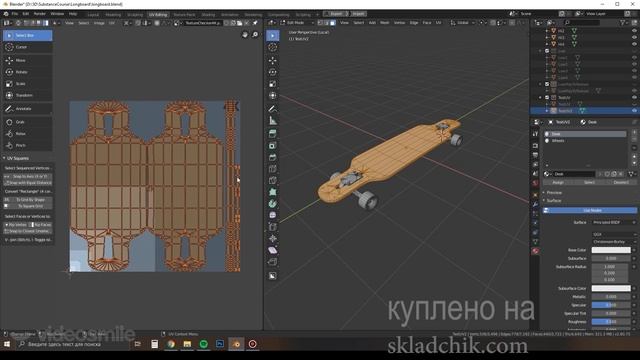640x360 pixels.
Task: Select the Knife tool
Action: [x=273, y=180]
